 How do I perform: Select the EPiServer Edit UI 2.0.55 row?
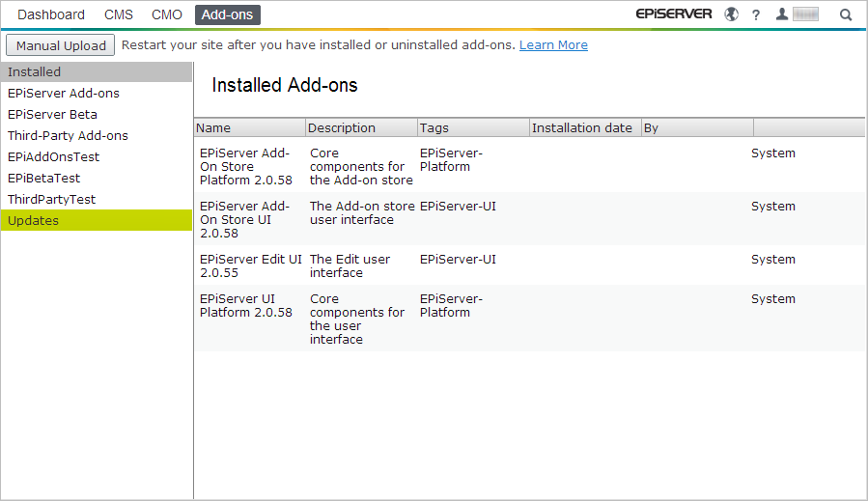[529, 265]
